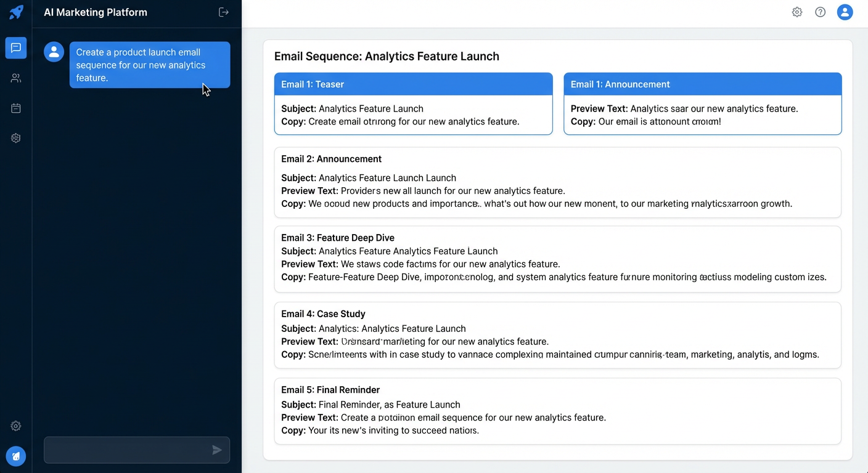The width and height of the screenshot is (868, 473).
Task: Click the settings gear at sidebar bottom
Action: 15,426
